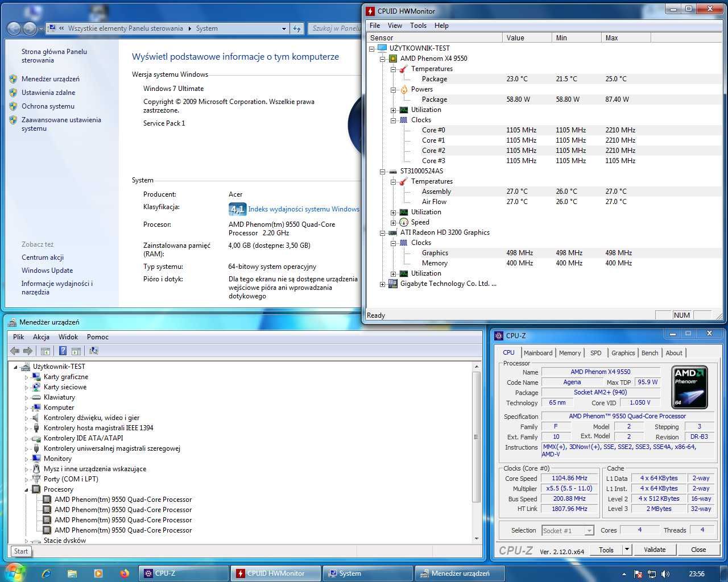Open Windows Media Player from taskbar
Viewport: 728px width, 582px height.
(x=98, y=573)
